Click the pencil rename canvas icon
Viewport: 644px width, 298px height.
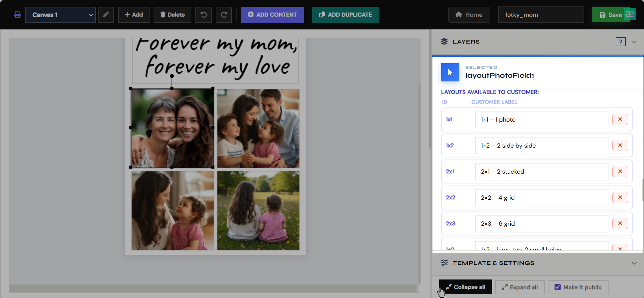pyautogui.click(x=106, y=15)
